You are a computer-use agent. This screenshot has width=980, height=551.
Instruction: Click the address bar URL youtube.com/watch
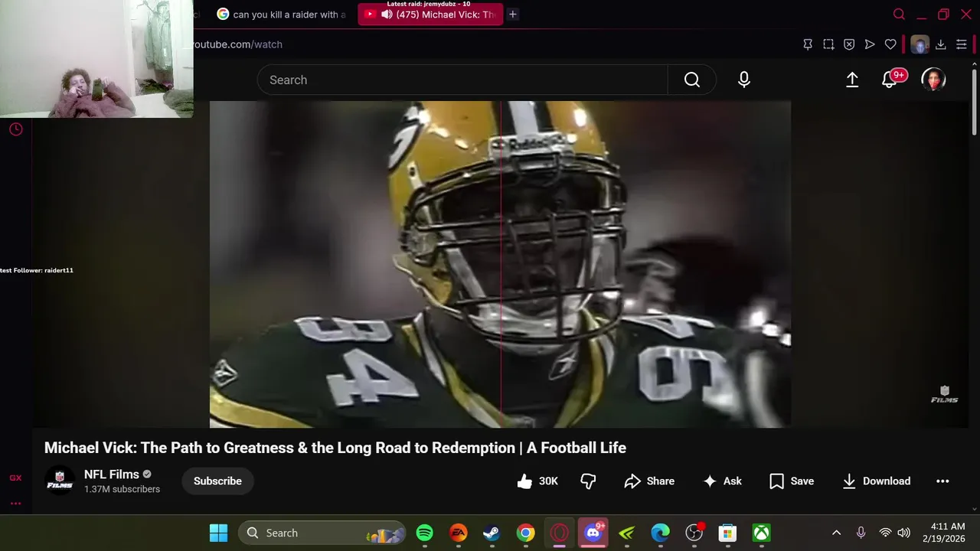pyautogui.click(x=238, y=44)
